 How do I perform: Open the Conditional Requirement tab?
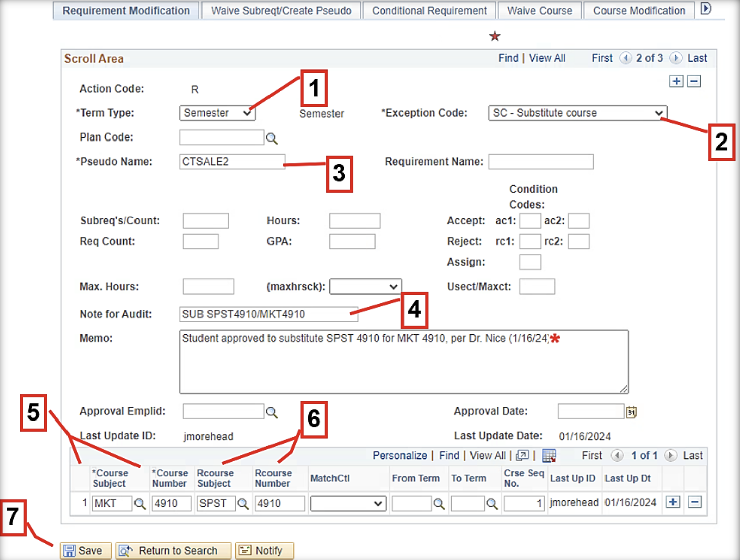click(429, 11)
